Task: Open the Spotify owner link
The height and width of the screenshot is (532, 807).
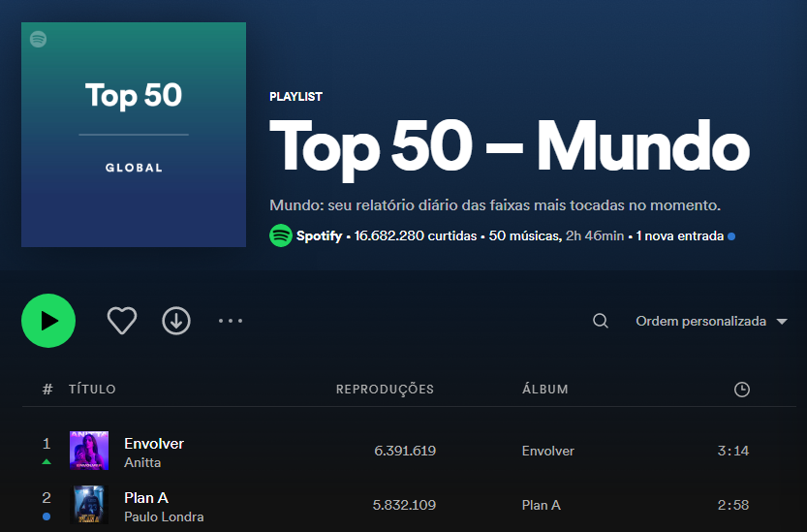Action: [319, 235]
